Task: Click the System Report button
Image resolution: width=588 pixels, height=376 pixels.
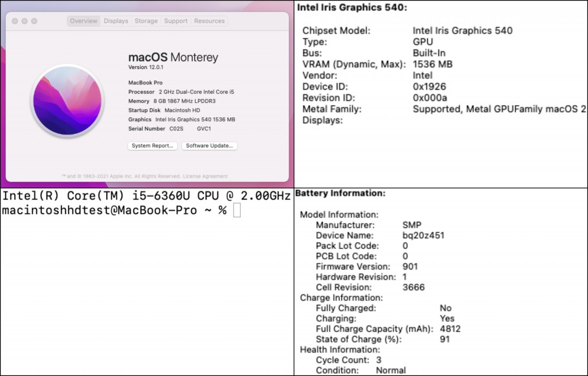Action: [152, 145]
